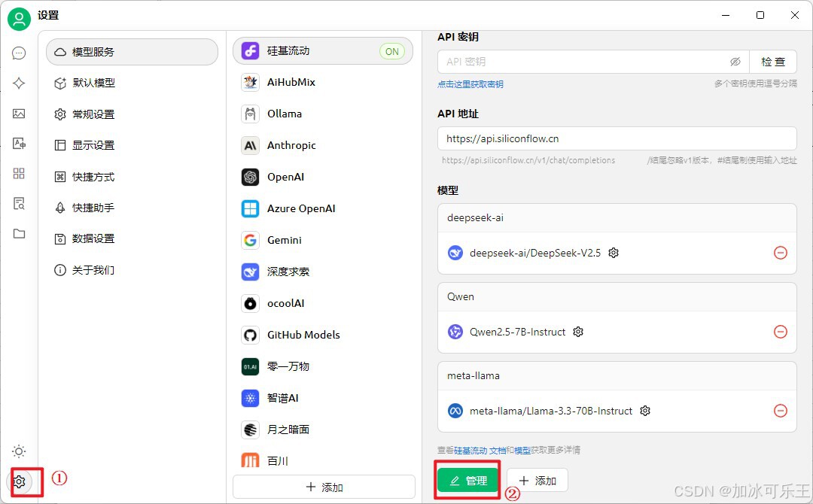This screenshot has width=813, height=504.
Task: Open the 模型服务 settings section
Action: point(132,52)
